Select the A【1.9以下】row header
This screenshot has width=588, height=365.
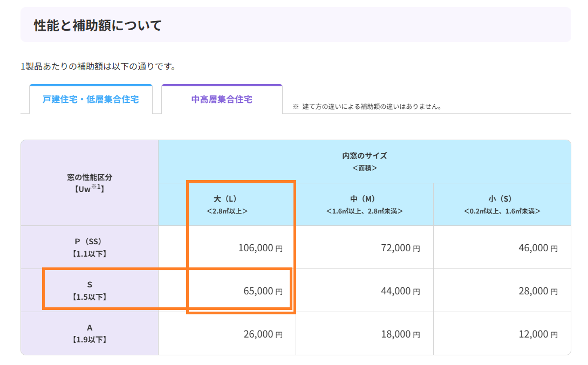pyautogui.click(x=90, y=334)
